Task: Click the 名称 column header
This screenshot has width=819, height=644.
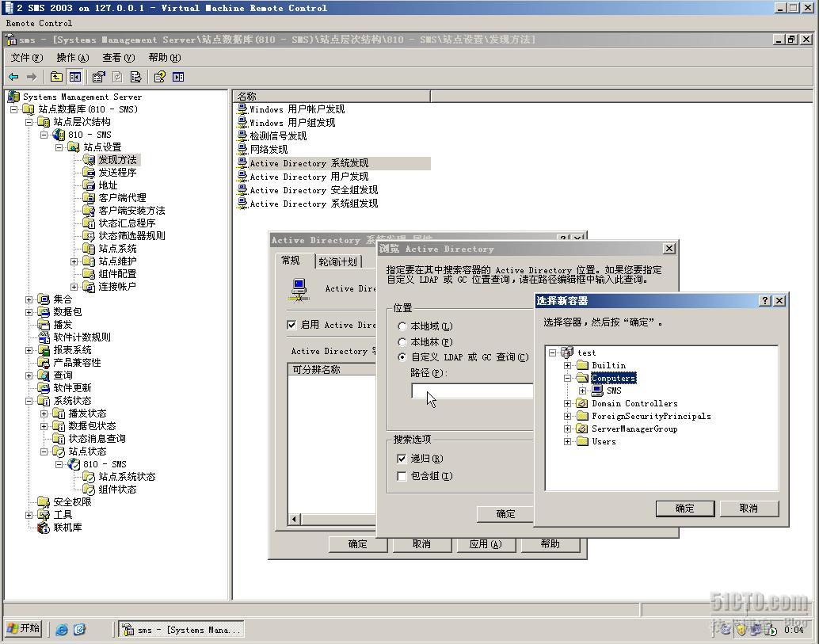Action: coord(332,96)
